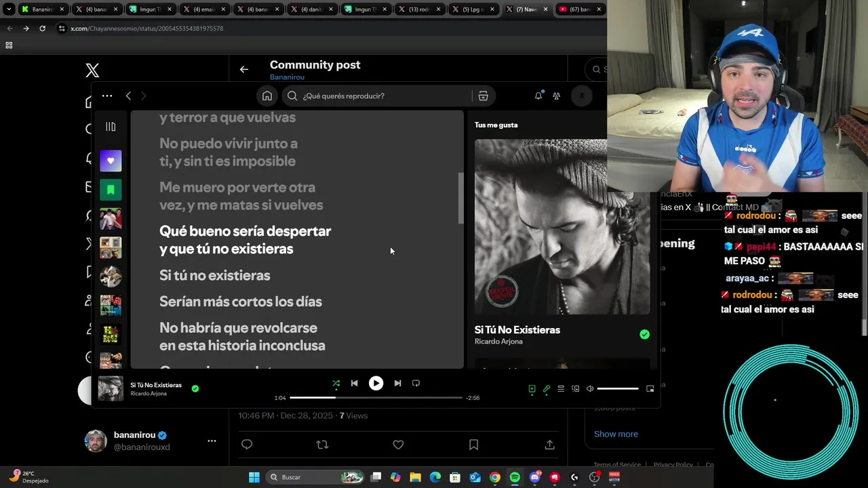868x488 pixels.
Task: Open Spotify three-dot menu
Action: (x=107, y=96)
